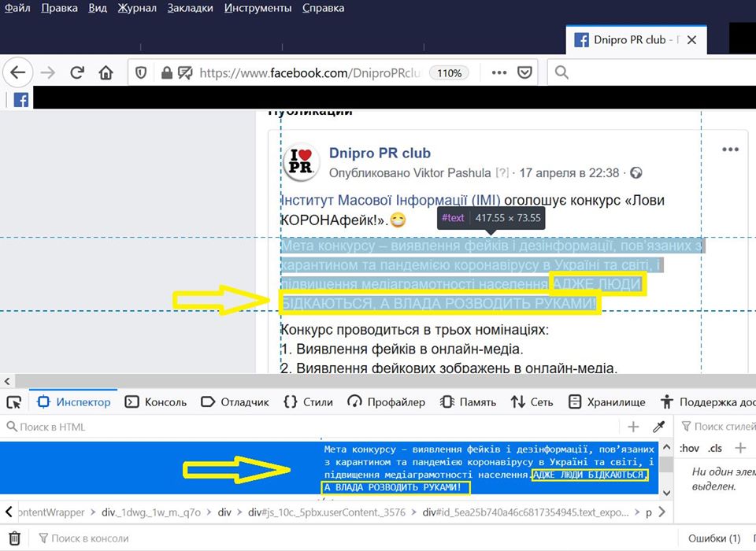
Task: Open the post timestamp 17 апреля в 22:38
Action: click(x=569, y=173)
